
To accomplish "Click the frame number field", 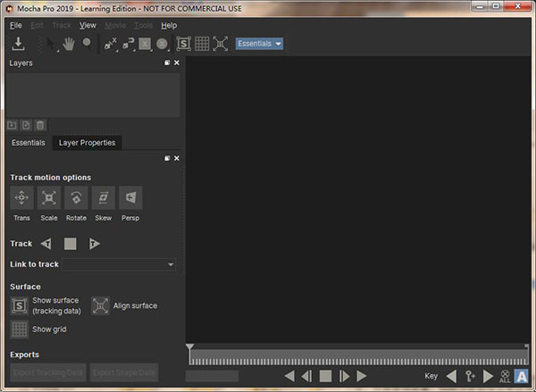I will (212, 376).
